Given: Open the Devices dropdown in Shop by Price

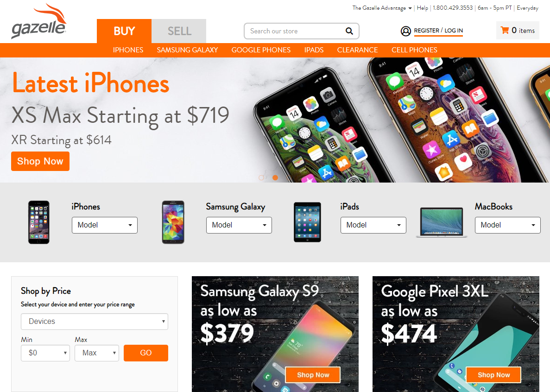Looking at the screenshot, I should pos(95,322).
